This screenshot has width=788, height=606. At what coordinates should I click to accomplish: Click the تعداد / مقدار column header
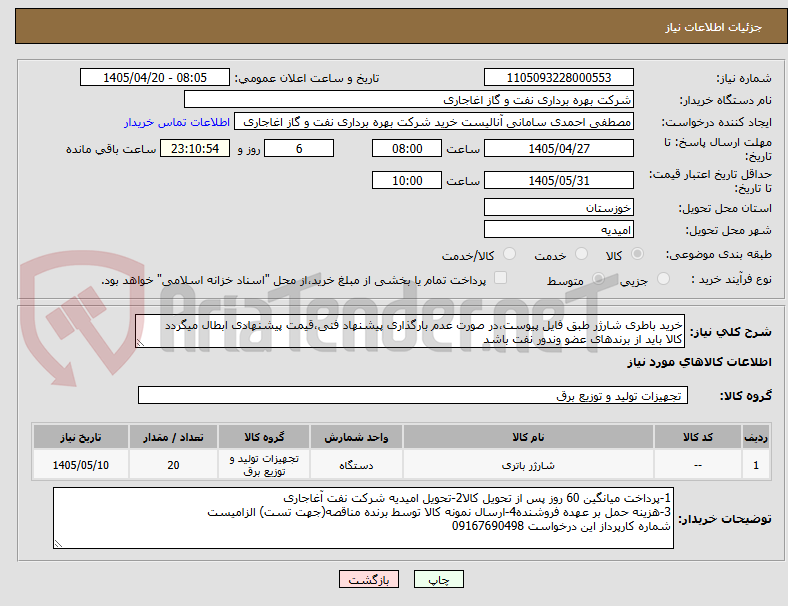(x=173, y=437)
